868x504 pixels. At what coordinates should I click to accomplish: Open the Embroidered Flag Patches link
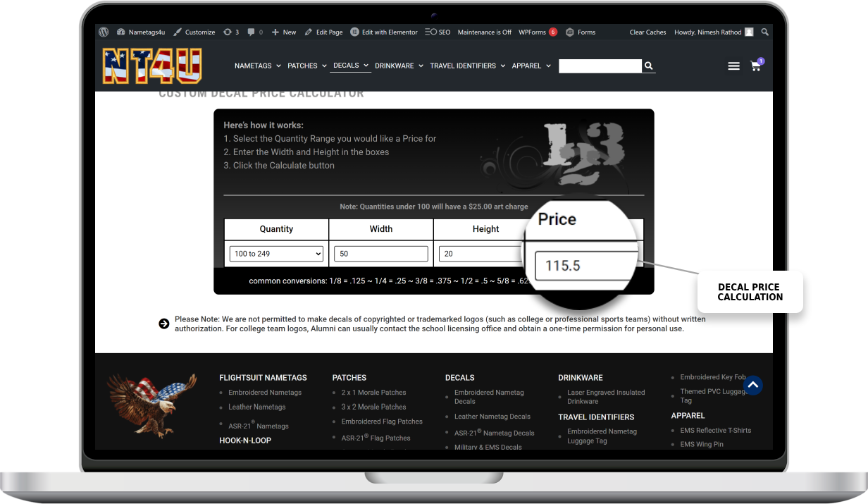pos(382,422)
